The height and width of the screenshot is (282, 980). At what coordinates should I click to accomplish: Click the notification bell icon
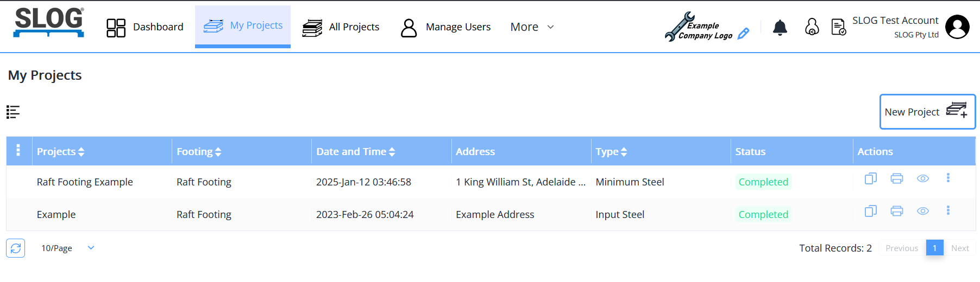pyautogui.click(x=780, y=27)
